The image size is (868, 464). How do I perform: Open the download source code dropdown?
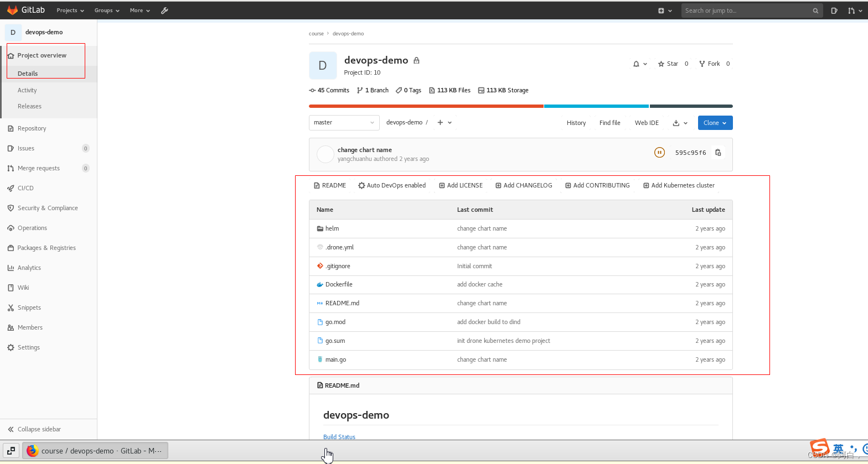(680, 123)
